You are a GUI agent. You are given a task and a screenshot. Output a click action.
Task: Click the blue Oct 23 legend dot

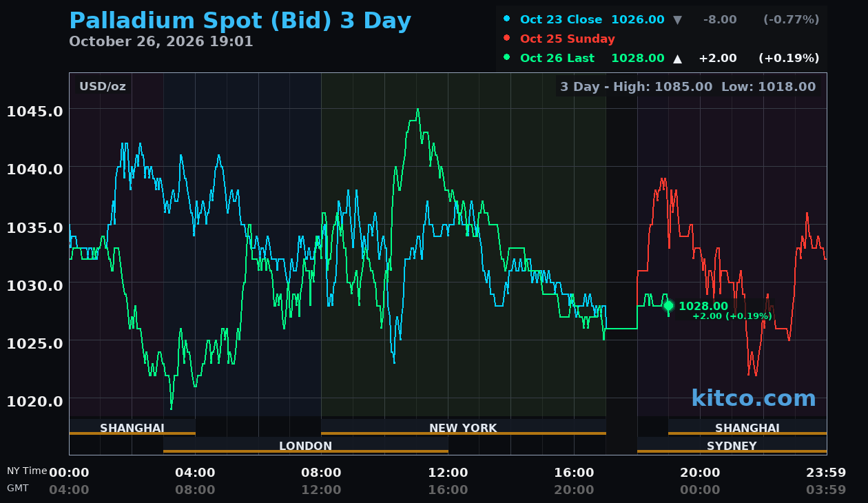click(x=507, y=19)
